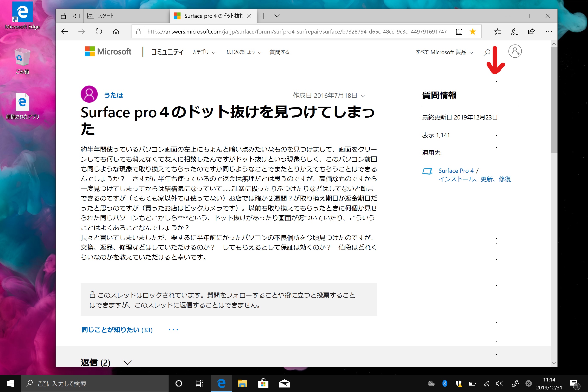Open the Microsoft logo link

108,52
